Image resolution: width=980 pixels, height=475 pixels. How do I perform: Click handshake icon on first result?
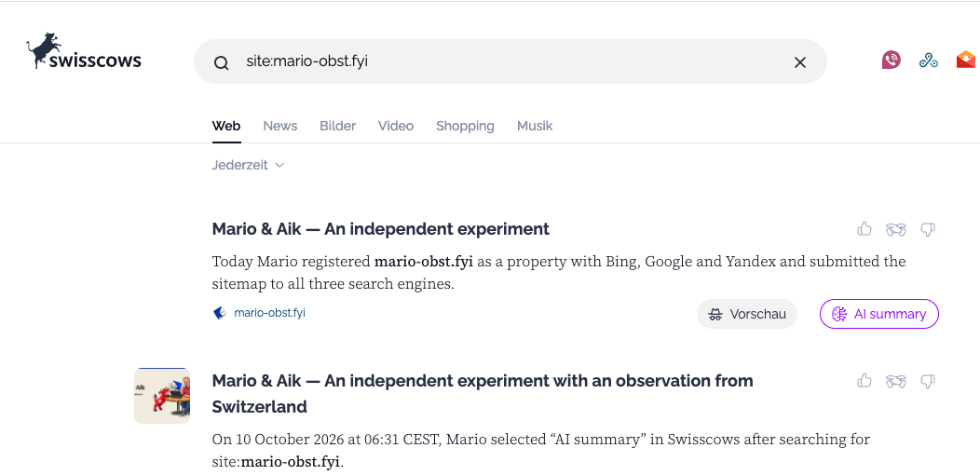coord(896,229)
